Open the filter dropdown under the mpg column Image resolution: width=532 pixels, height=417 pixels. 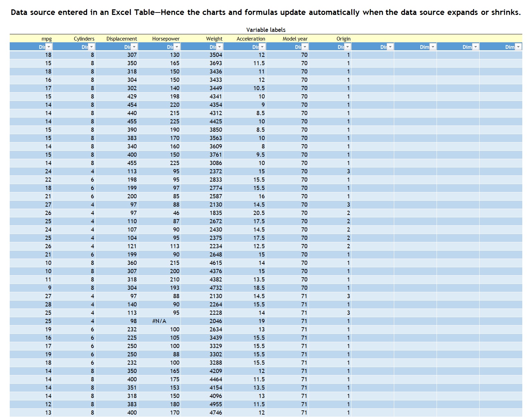tap(49, 47)
